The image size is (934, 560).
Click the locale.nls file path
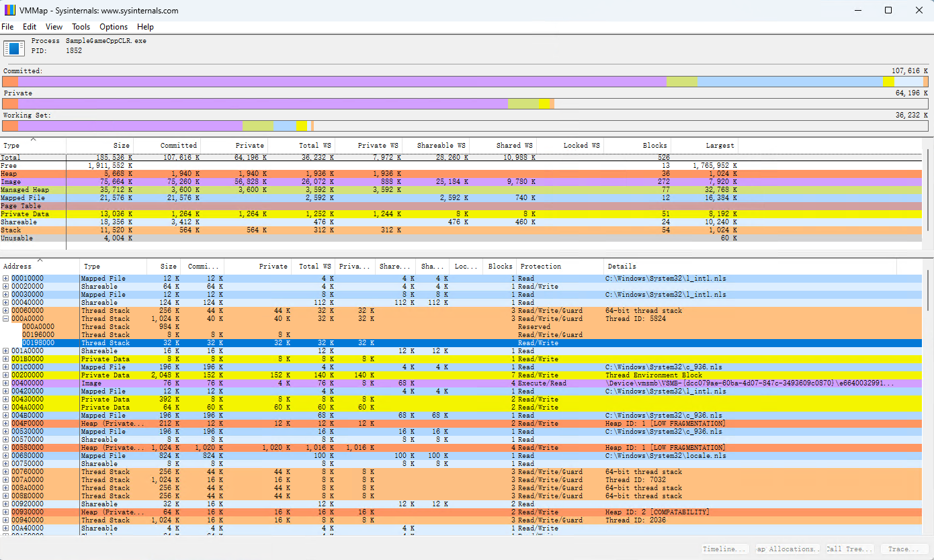[x=665, y=455]
